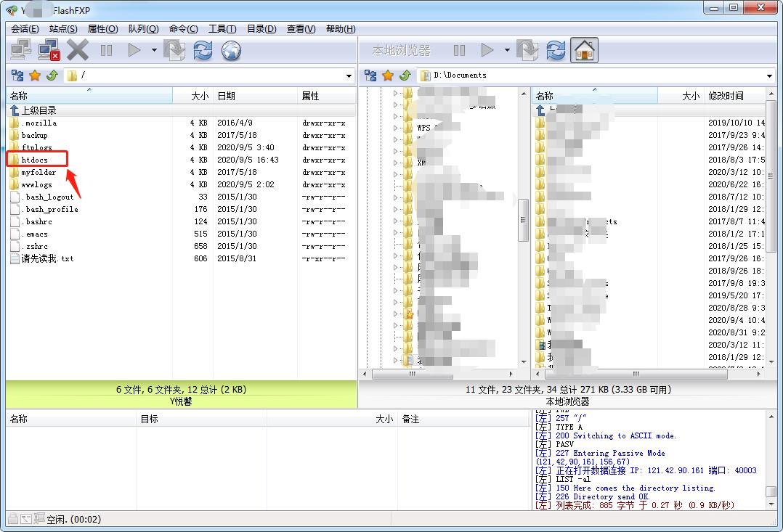Open the remote path history dropdown

349,76
